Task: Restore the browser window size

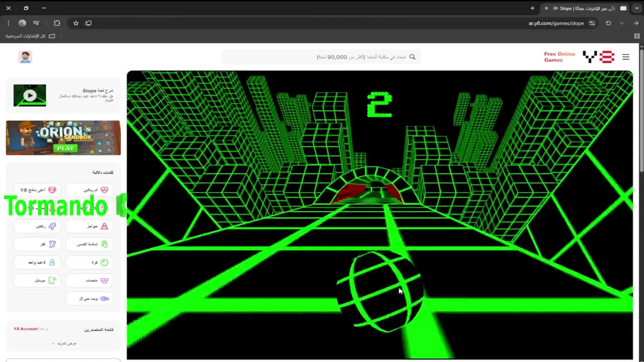Action: click(26, 8)
